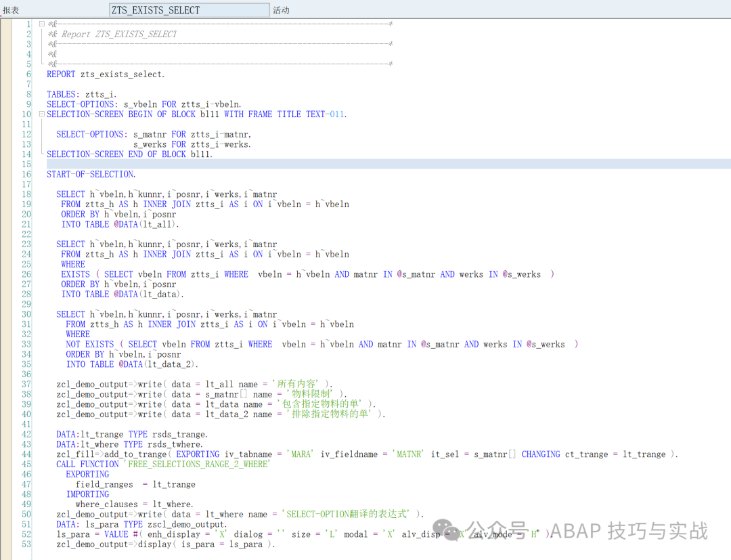The image size is (731, 560).
Task: Click 'SELECT-OPTION翻译的表达式' string literal
Action: point(347,515)
